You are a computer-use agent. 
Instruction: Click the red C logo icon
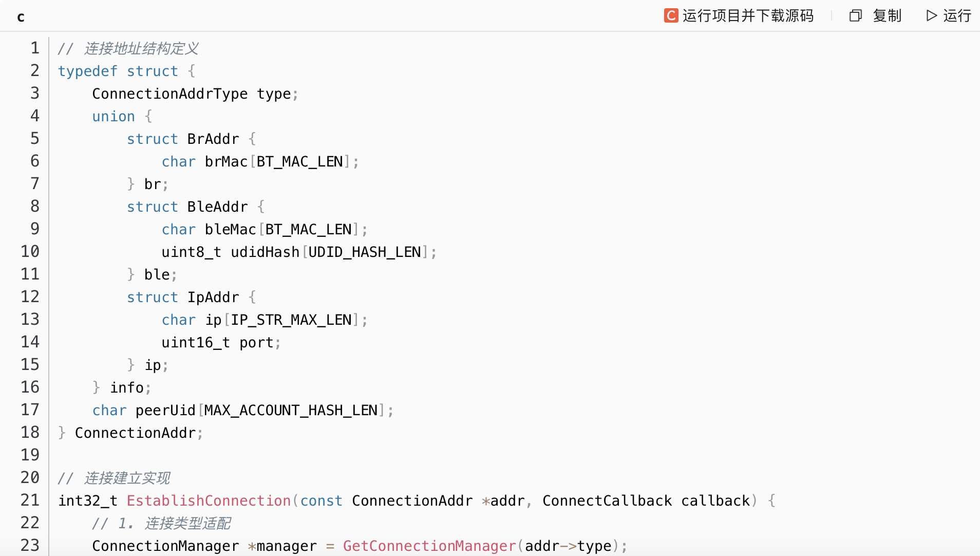[x=671, y=16]
